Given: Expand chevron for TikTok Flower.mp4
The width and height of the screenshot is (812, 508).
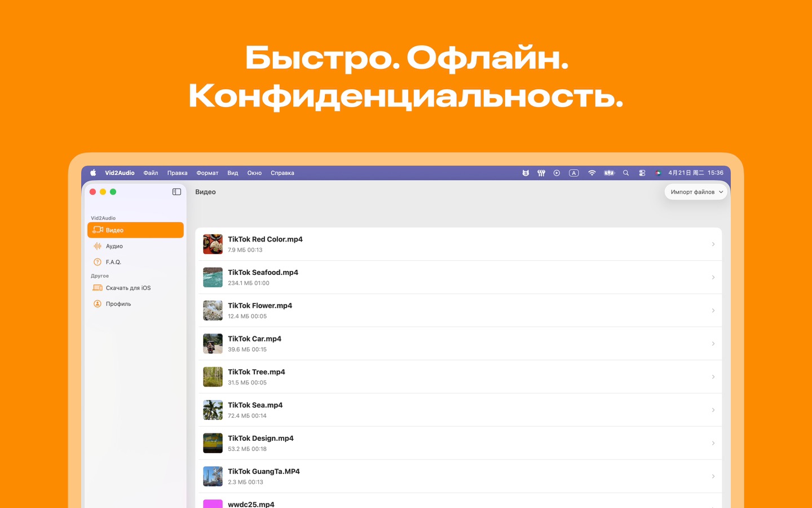Looking at the screenshot, I should tap(713, 310).
